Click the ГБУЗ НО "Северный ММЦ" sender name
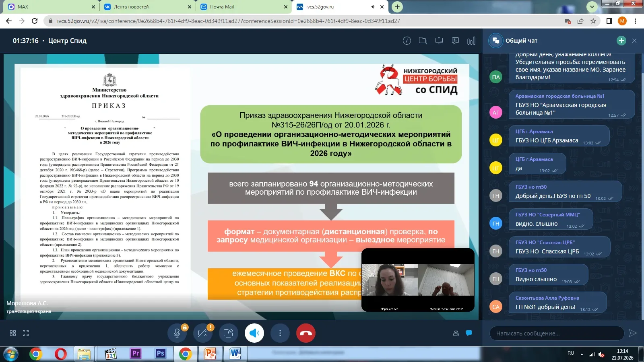This screenshot has width=644, height=362. [x=548, y=215]
